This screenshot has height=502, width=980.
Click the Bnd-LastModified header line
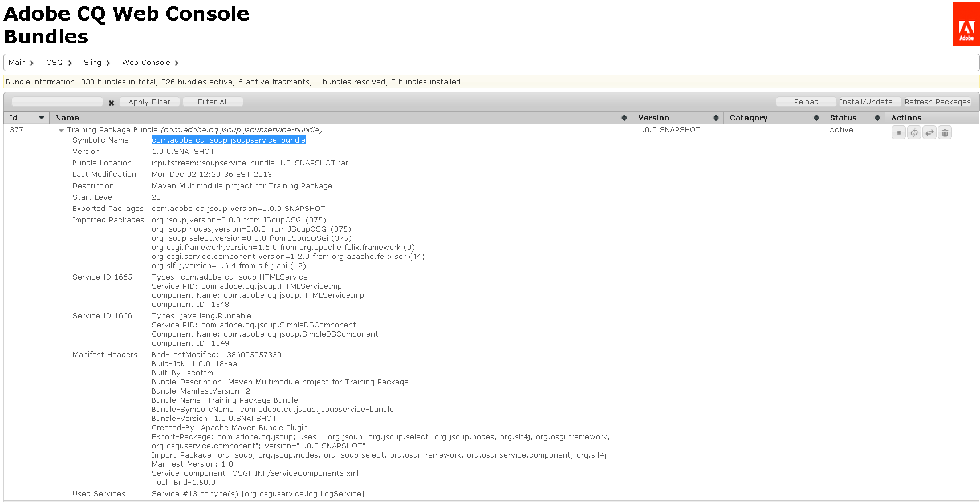coord(217,355)
